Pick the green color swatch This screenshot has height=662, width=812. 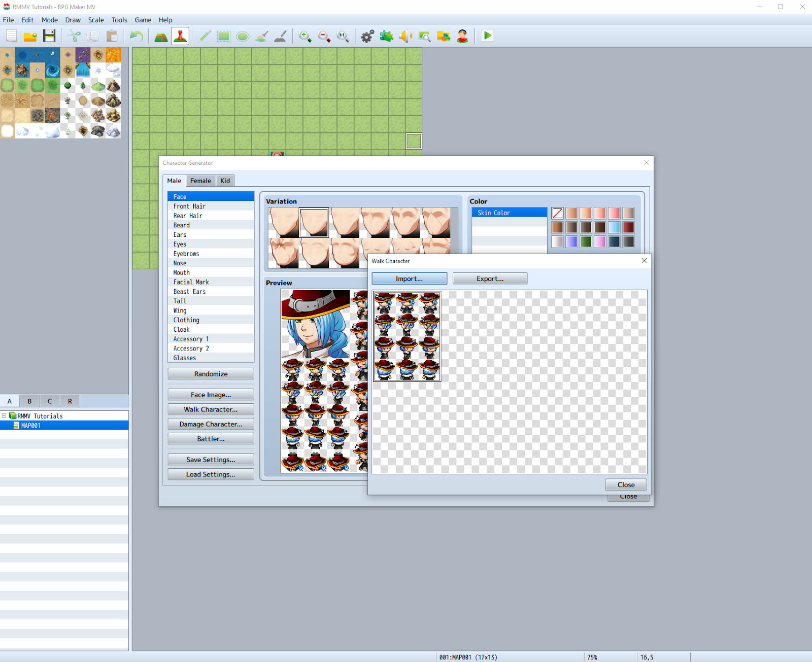(x=586, y=241)
